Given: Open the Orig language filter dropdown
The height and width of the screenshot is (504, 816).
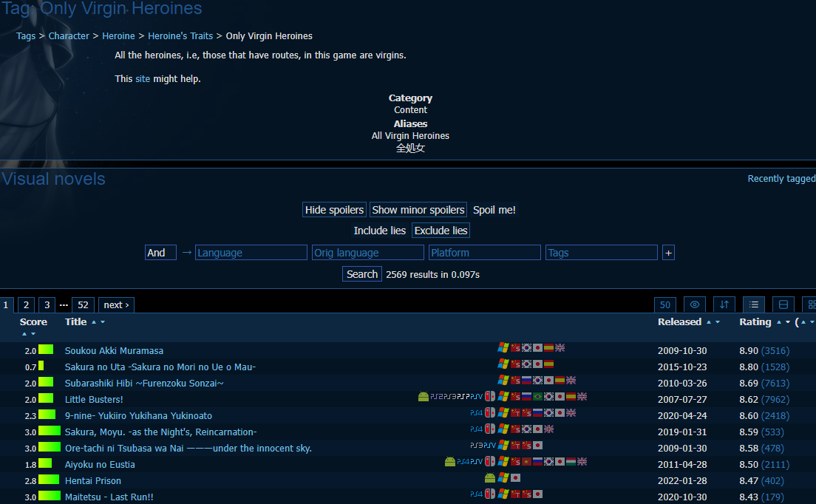Looking at the screenshot, I should click(x=367, y=253).
